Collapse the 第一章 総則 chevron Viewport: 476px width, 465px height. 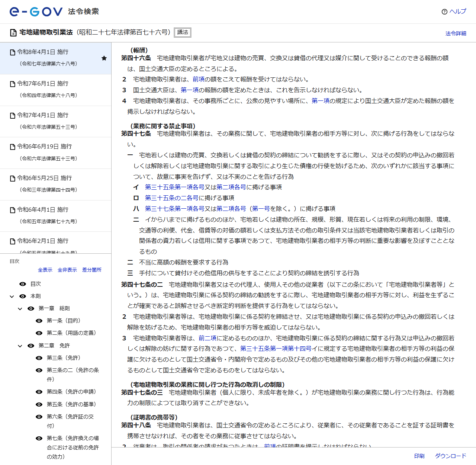click(20, 309)
